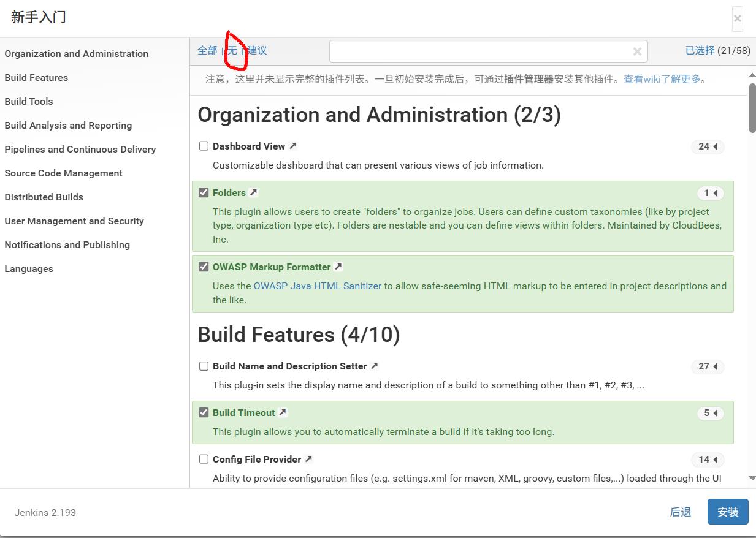Jump to Build Tools category
Image resolution: width=756 pixels, height=538 pixels.
pyautogui.click(x=29, y=102)
